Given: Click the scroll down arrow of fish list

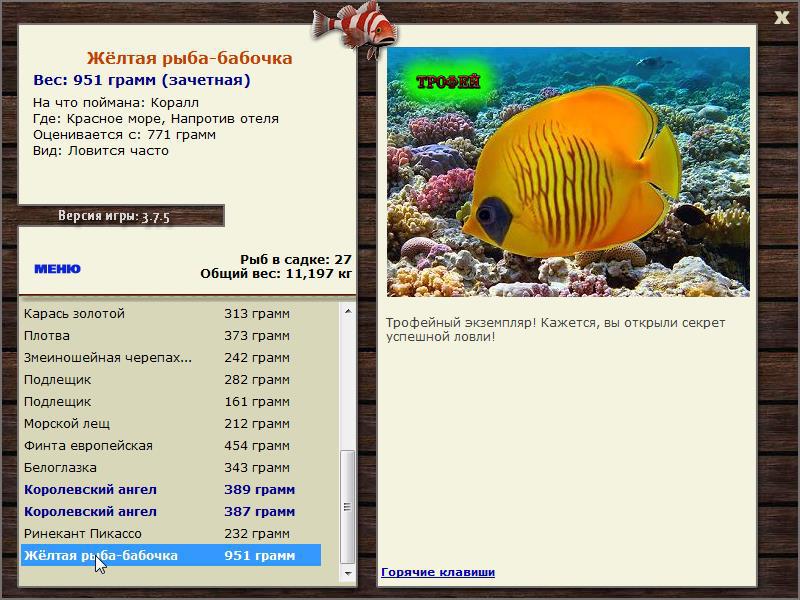Looking at the screenshot, I should pos(348,573).
